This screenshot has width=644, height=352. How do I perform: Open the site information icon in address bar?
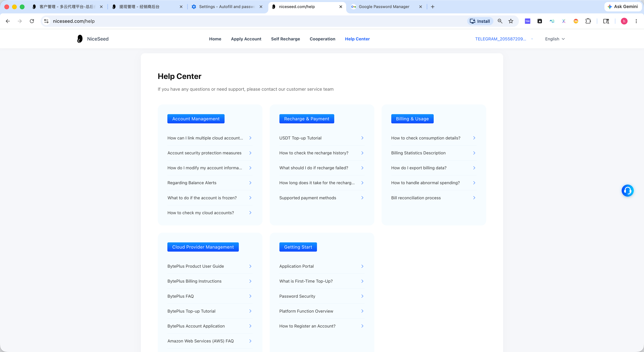click(46, 21)
